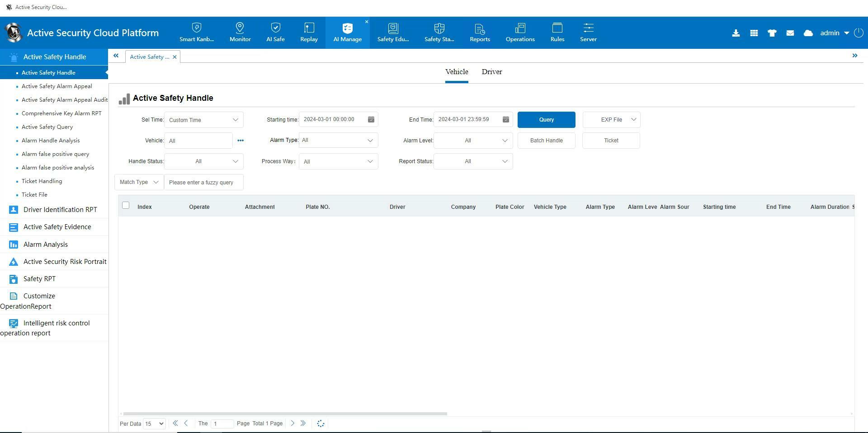Go to the previous page arrow
This screenshot has height=433, width=868.
click(186, 424)
